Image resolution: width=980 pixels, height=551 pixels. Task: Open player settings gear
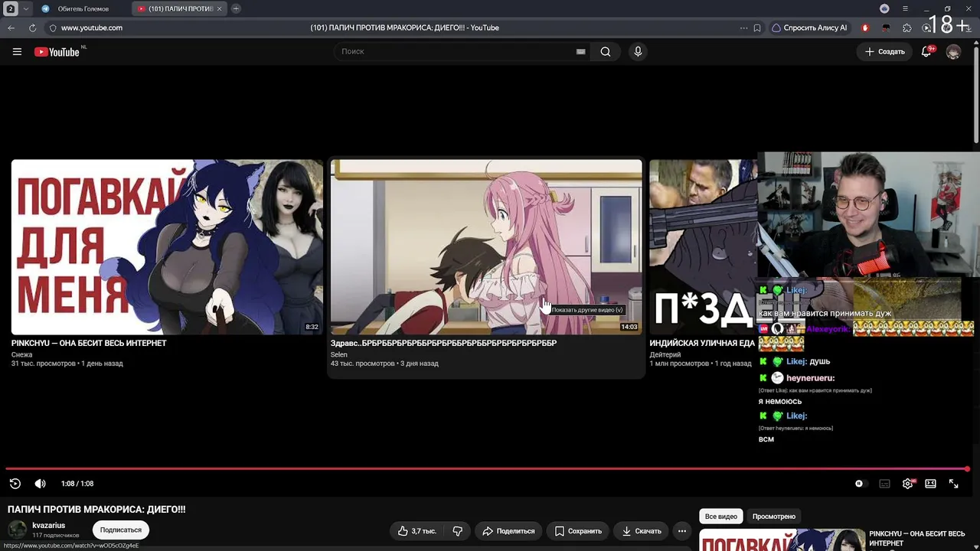(907, 484)
